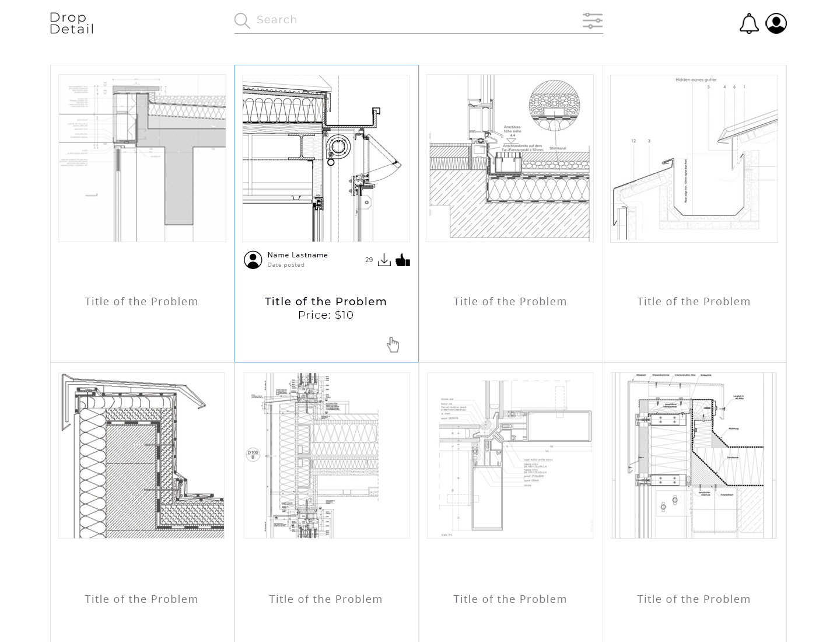This screenshot has width=840, height=642.
Task: Open the filter sliders icon
Action: coord(592,21)
